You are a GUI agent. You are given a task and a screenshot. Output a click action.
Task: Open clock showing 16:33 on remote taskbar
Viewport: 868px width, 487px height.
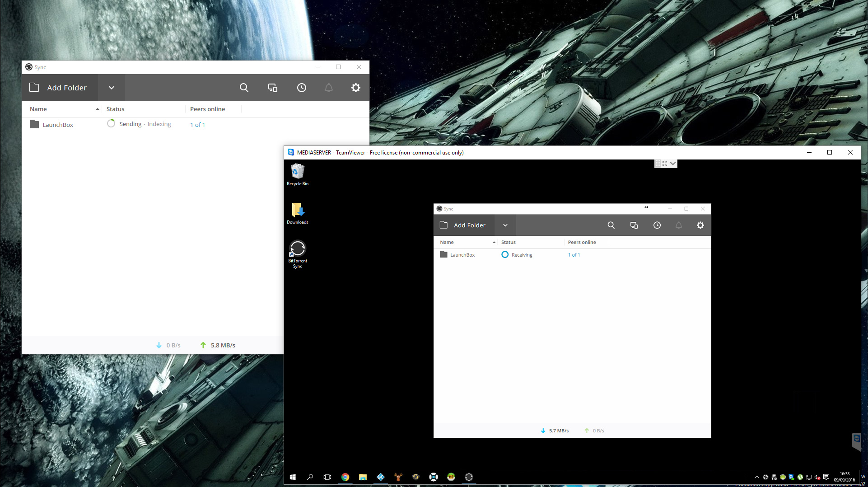pyautogui.click(x=845, y=477)
